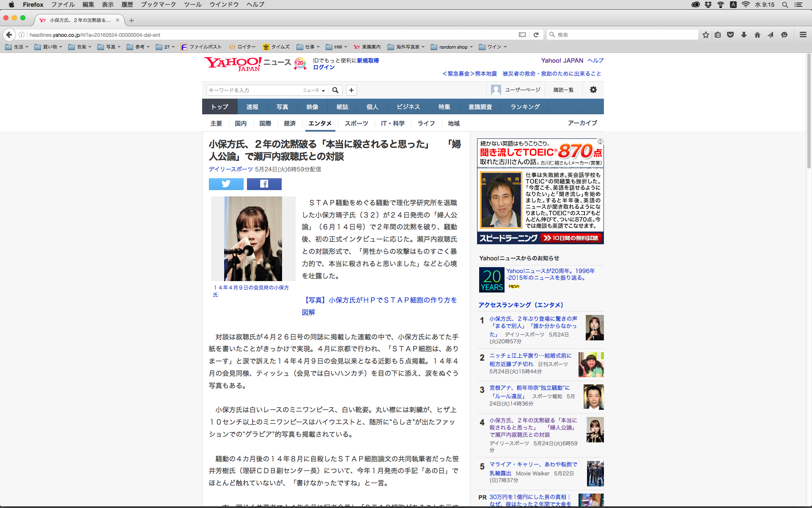Click the Twitter share button
This screenshot has height=508, width=812.
(226, 184)
